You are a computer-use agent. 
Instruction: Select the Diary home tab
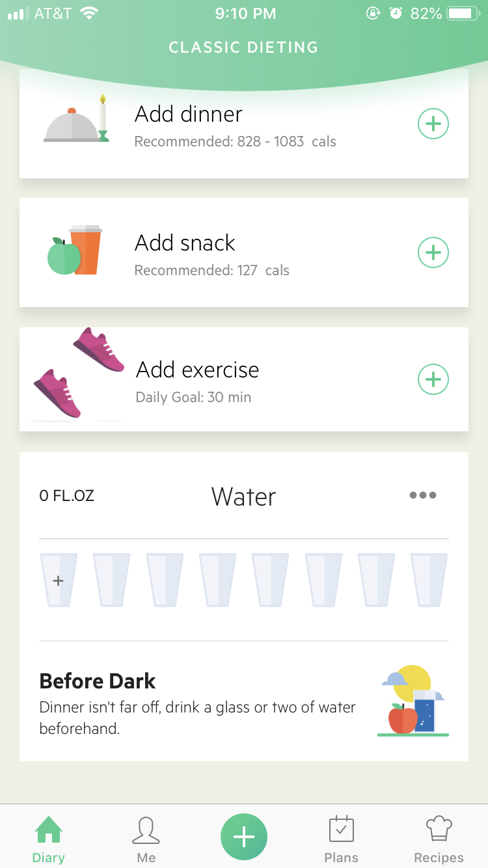coord(49,839)
